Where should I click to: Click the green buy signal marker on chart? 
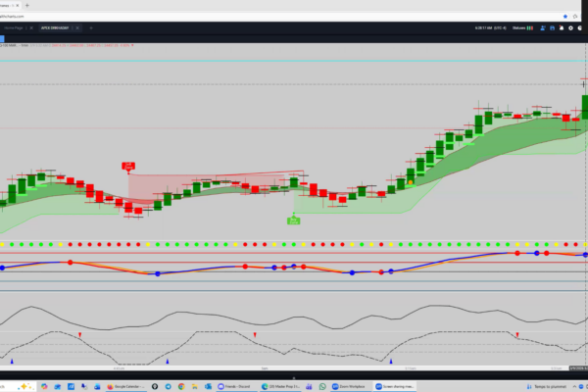293,220
